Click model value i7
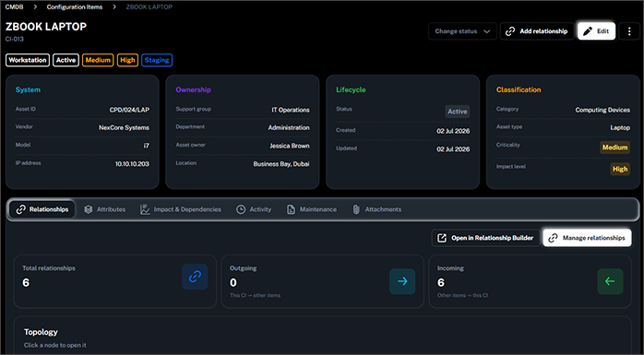 [146, 146]
